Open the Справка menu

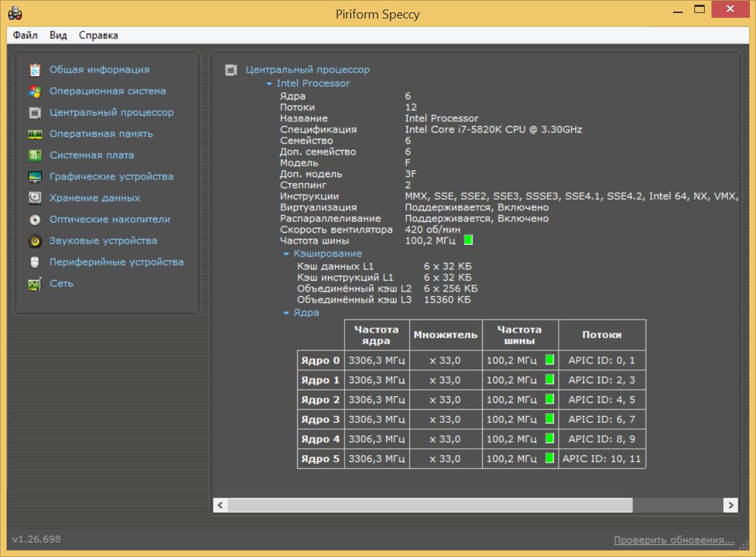tap(99, 35)
